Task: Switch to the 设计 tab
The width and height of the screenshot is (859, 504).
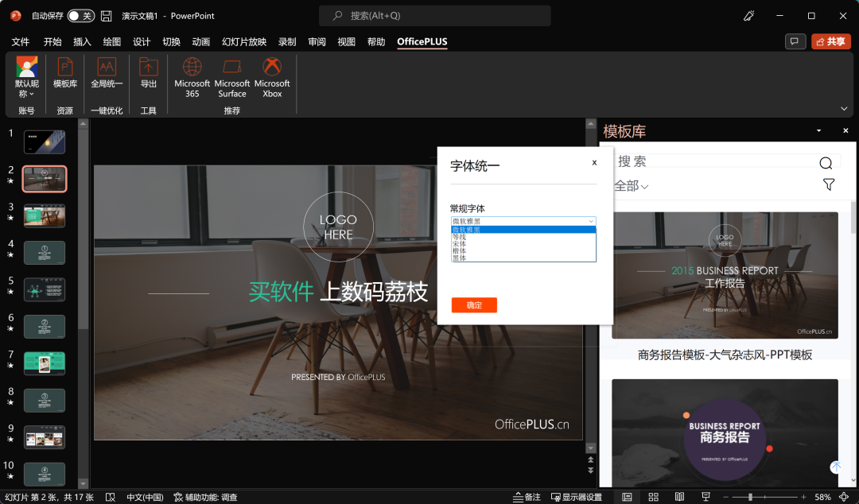Action: pos(142,41)
